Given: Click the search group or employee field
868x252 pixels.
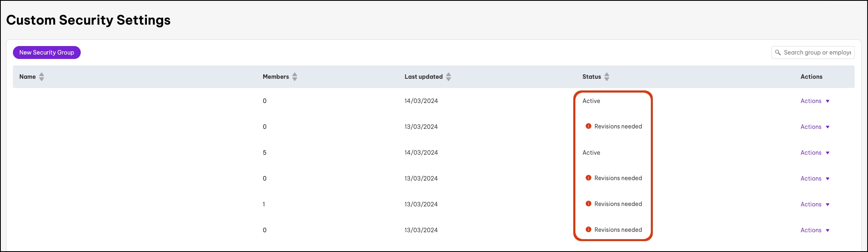Looking at the screenshot, I should [x=817, y=52].
